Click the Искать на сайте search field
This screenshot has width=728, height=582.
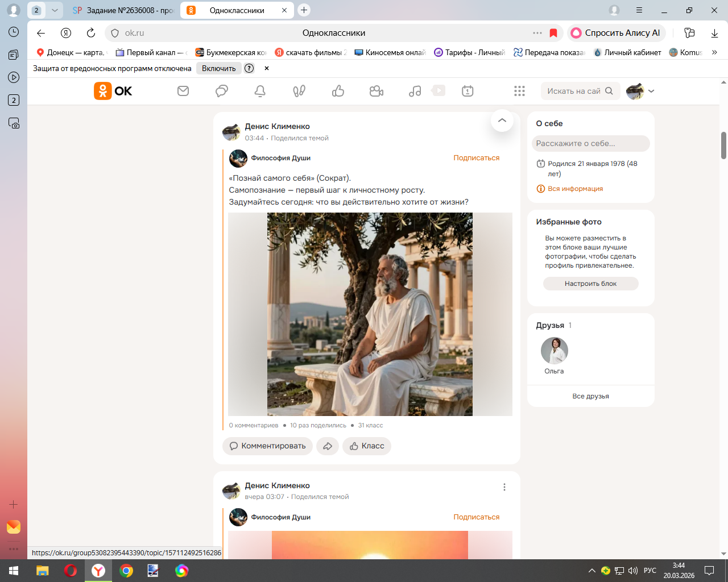coord(574,91)
